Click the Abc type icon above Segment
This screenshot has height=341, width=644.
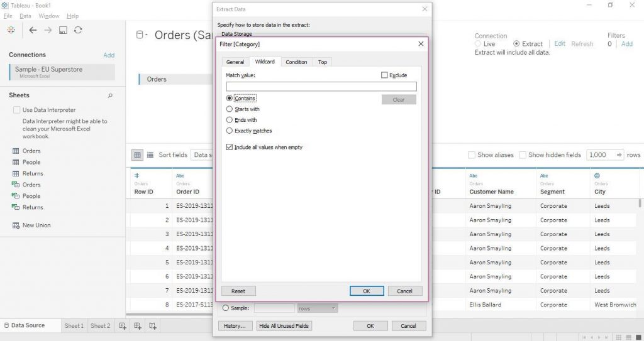pos(544,176)
